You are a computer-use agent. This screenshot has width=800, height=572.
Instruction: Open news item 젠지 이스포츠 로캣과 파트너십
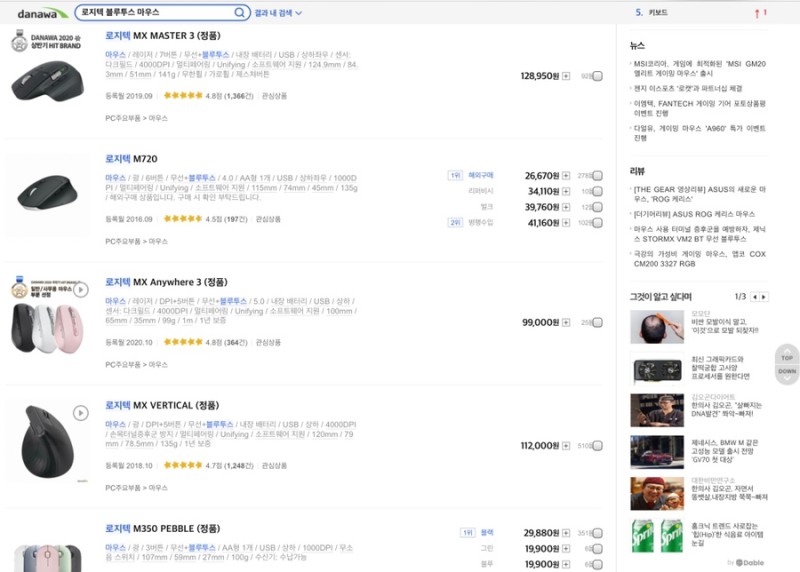pos(688,89)
